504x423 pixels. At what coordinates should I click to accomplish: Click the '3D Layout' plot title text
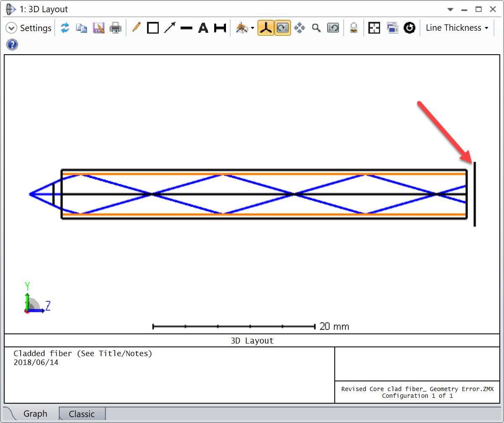pos(252,341)
